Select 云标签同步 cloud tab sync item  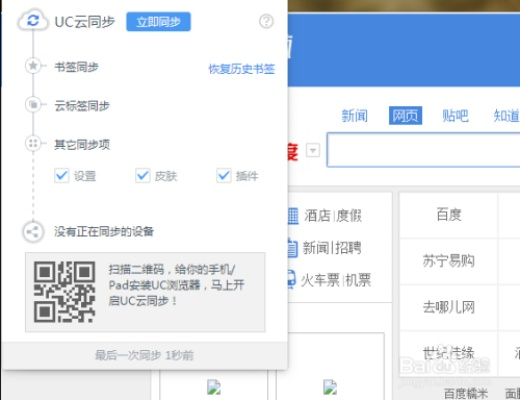82,106
